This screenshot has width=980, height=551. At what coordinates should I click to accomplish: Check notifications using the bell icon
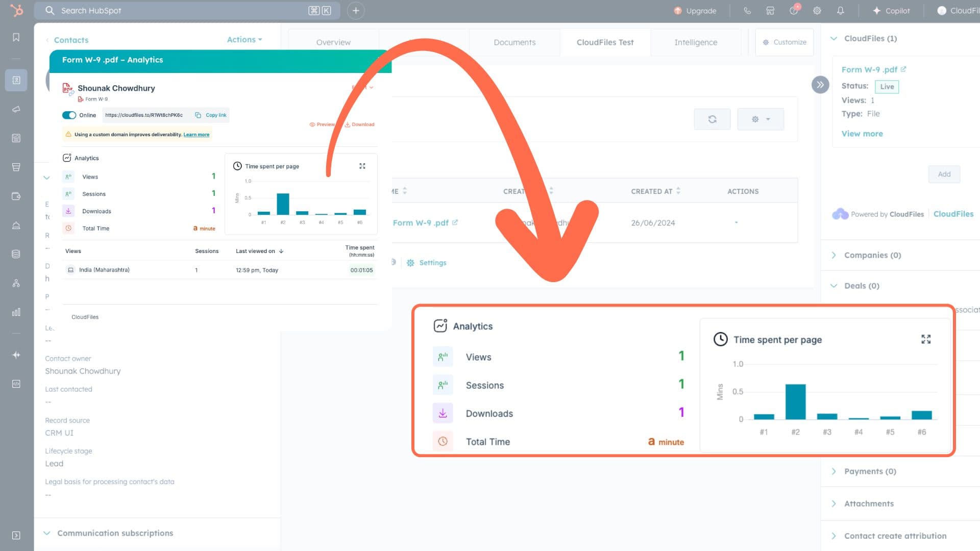[841, 10]
